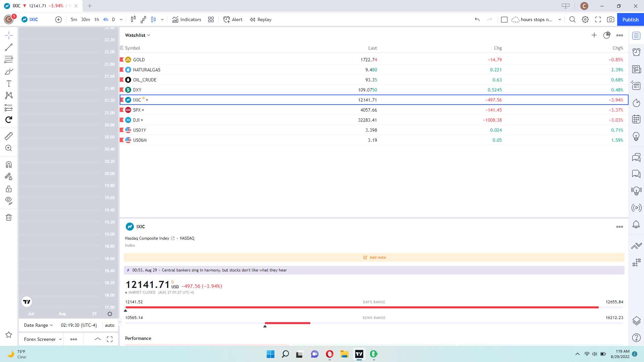Take a chart snapshot with camera icon
644x362 pixels.
click(610, 19)
